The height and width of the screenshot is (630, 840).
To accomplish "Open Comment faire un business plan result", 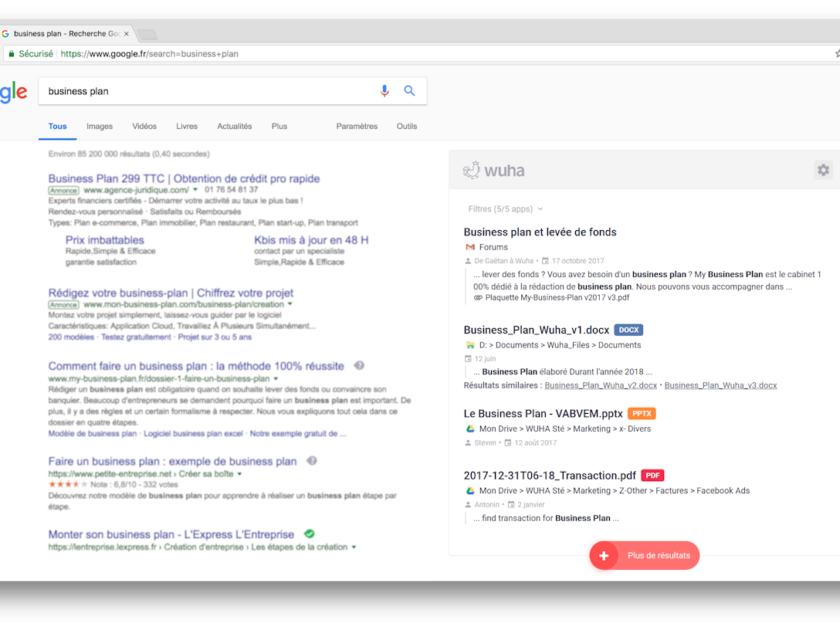I will (x=196, y=366).
